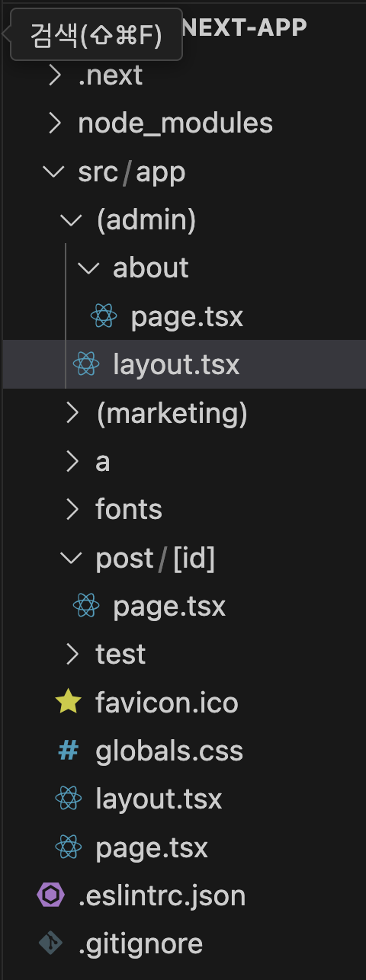
Task: Expand the .next folder chevron
Action: tap(55, 75)
